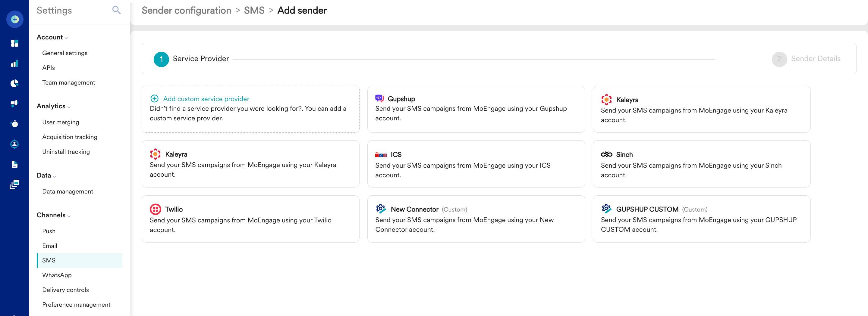Open the bar chart analytics icon in sidebar
868x316 pixels.
(14, 64)
